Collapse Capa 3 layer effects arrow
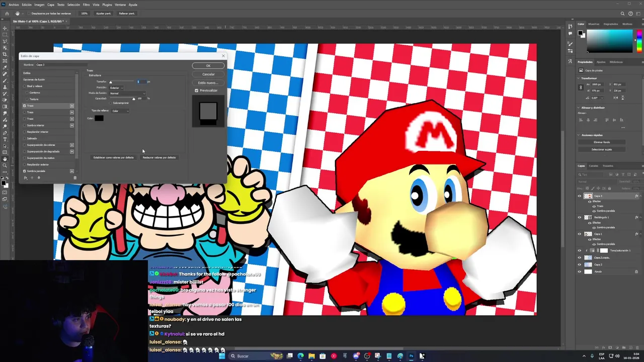Image resolution: width=644 pixels, height=362 pixels. pos(641,196)
